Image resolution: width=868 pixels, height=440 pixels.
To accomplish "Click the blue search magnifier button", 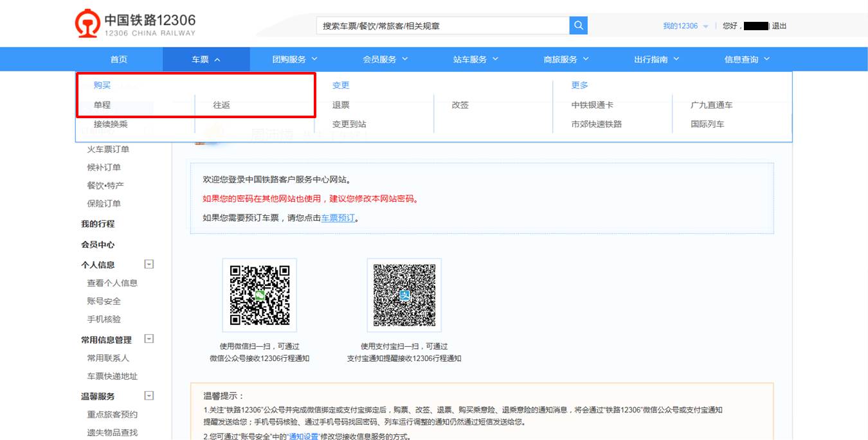I will pyautogui.click(x=578, y=26).
